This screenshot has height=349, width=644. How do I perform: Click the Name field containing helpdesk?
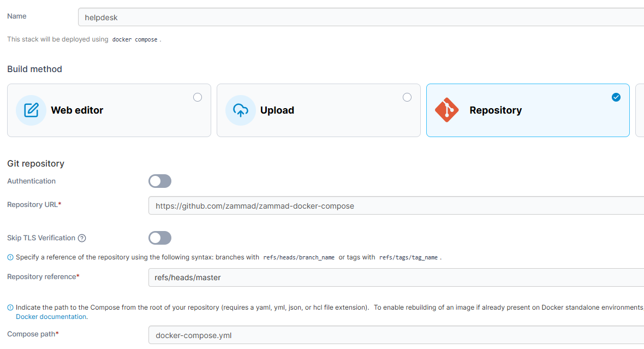[x=360, y=17]
